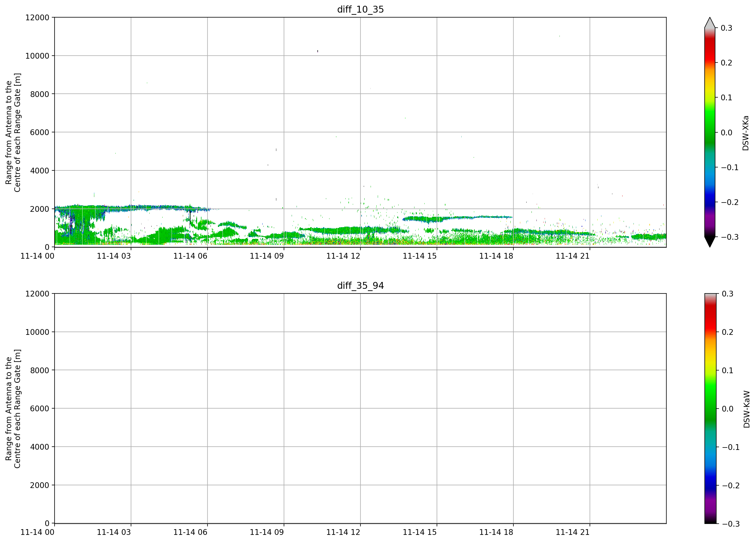Click the 2000 y-tick of diff_35_94 plot
The image size is (756, 542).
pyautogui.click(x=40, y=485)
